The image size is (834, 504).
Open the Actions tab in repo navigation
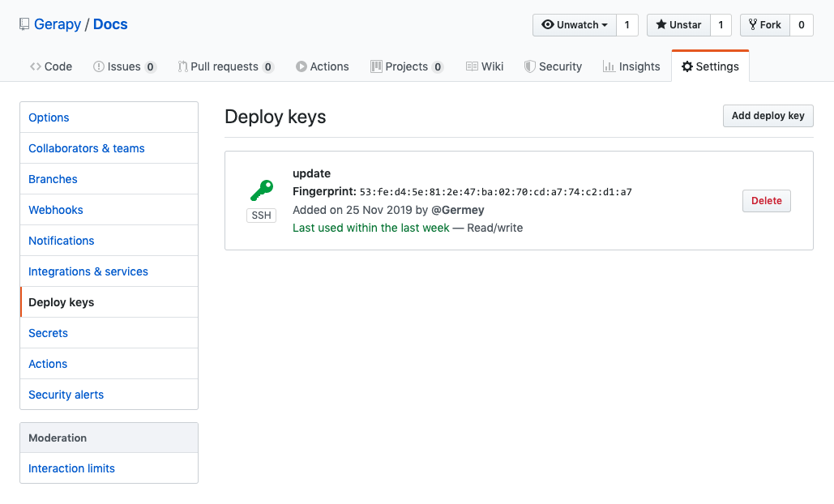[x=323, y=66]
